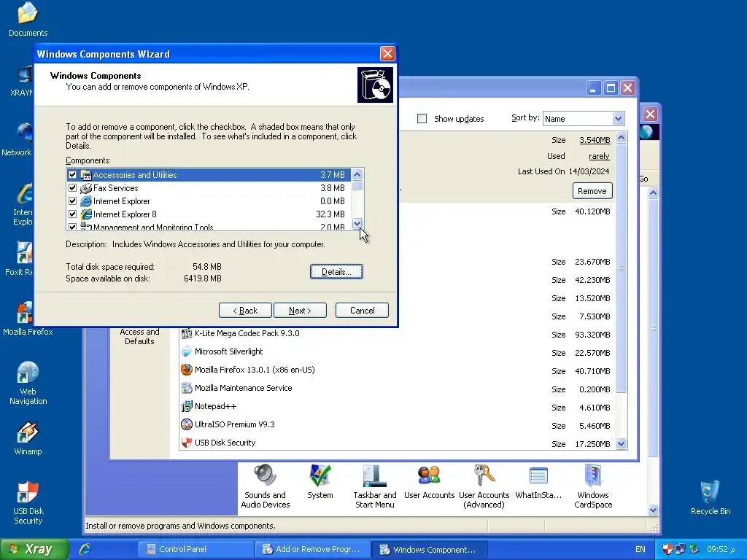This screenshot has height=560, width=747.
Task: Select USB Disk Security program icon
Action: pos(187,443)
